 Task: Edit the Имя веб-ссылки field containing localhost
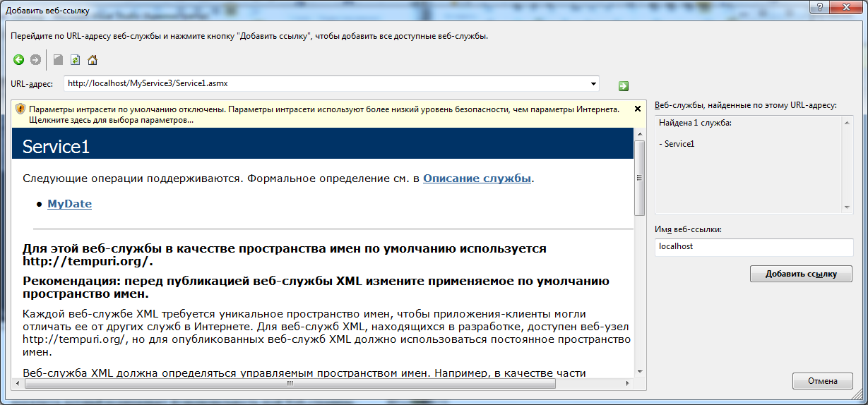(x=754, y=247)
